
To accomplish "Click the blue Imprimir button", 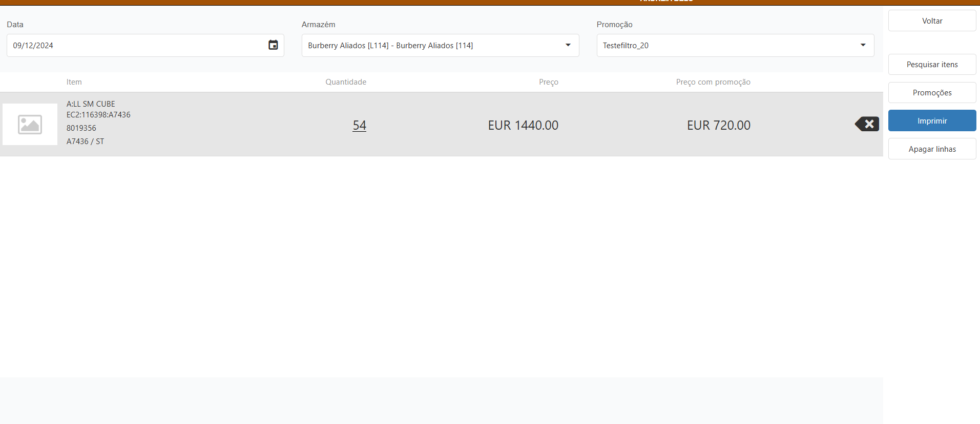I will [932, 121].
